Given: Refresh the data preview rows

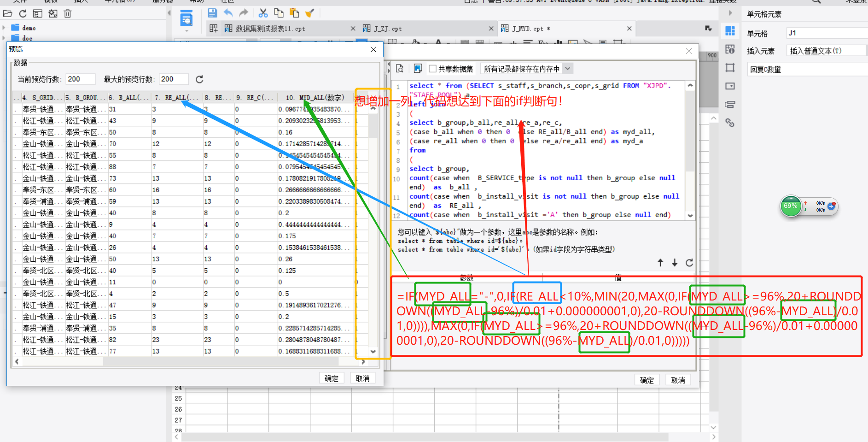Looking at the screenshot, I should click(x=199, y=79).
